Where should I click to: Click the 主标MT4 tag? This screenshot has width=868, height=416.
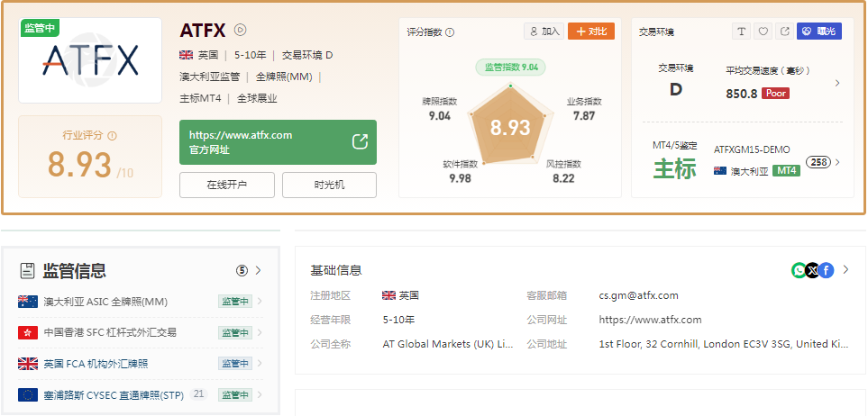[x=200, y=98]
